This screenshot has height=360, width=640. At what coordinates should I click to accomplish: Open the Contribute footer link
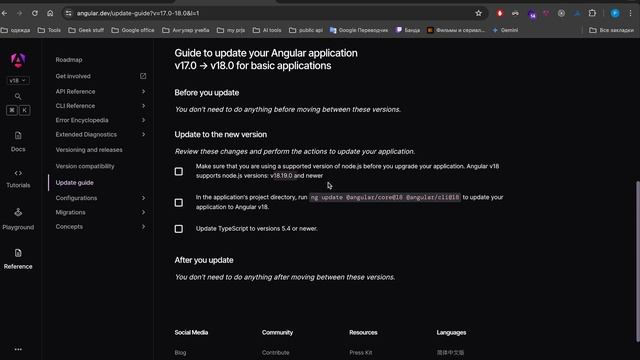point(276,353)
